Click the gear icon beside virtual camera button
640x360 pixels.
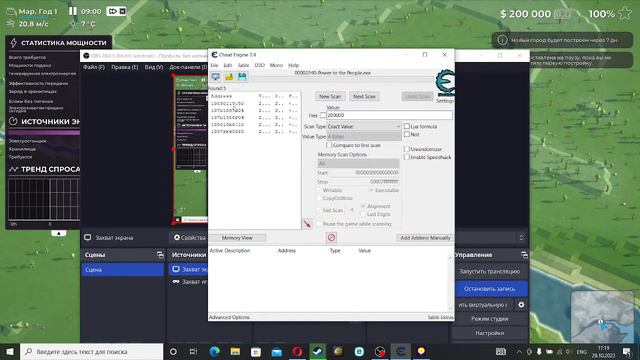521,304
